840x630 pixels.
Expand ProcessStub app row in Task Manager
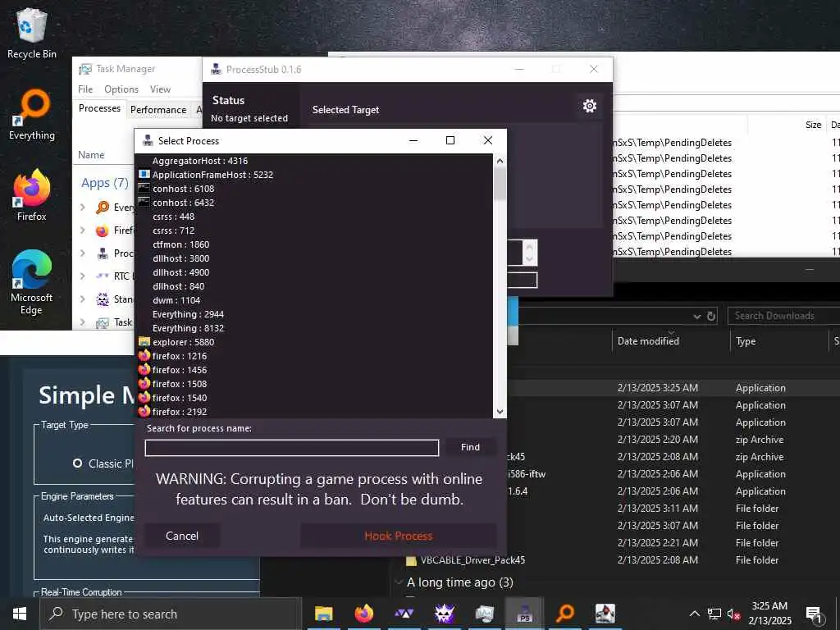coord(83,253)
